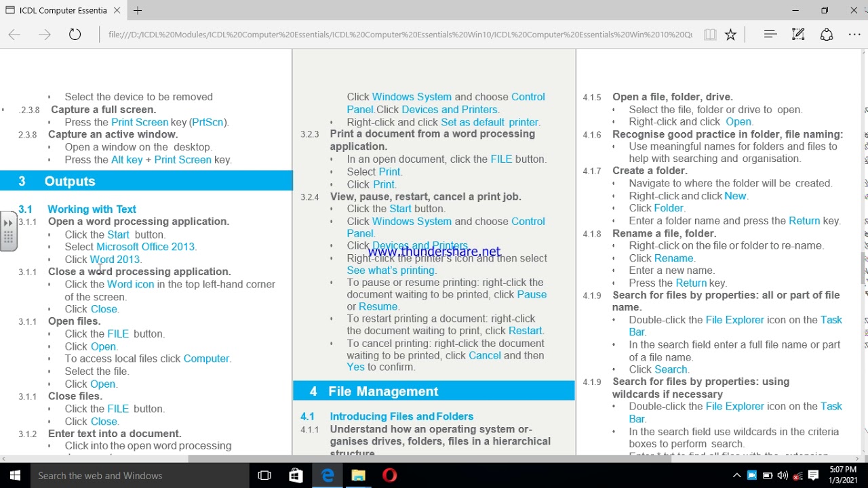Click 'Select the device to be removed' line
The image size is (868, 488).
tap(139, 97)
